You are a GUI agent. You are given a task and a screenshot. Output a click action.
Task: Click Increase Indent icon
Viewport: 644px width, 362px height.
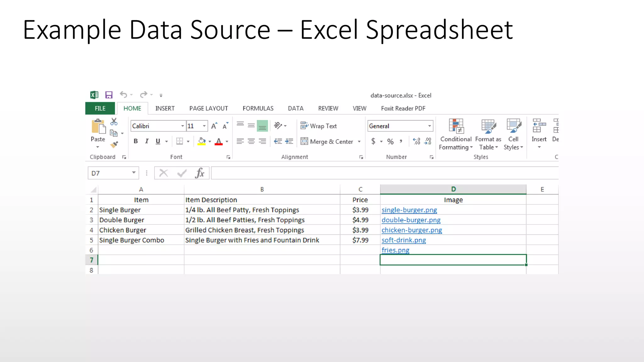(x=289, y=141)
